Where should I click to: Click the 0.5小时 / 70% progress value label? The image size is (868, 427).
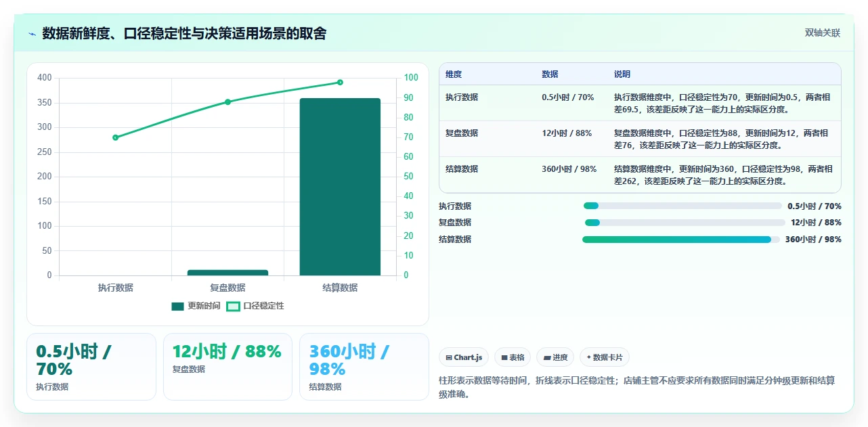pyautogui.click(x=815, y=206)
